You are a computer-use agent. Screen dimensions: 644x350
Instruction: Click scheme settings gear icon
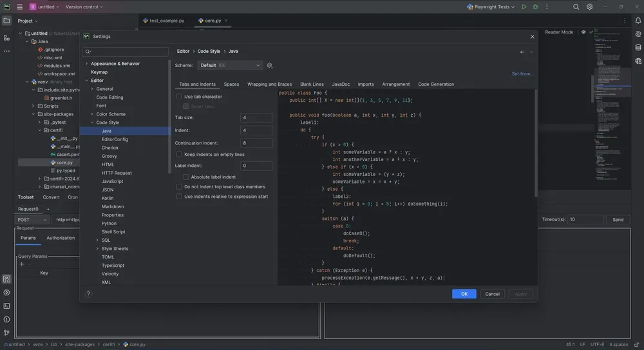click(269, 65)
